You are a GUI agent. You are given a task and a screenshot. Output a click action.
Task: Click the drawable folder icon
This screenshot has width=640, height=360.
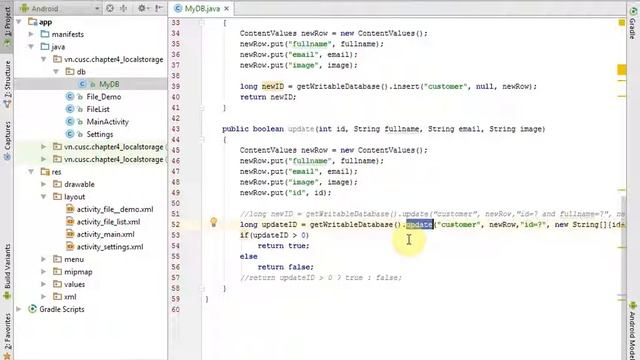click(58, 184)
